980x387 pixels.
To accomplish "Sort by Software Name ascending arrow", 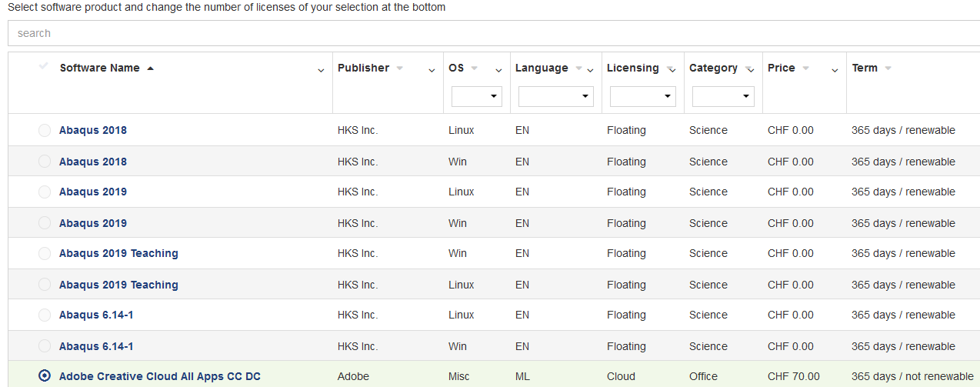I will tap(150, 68).
